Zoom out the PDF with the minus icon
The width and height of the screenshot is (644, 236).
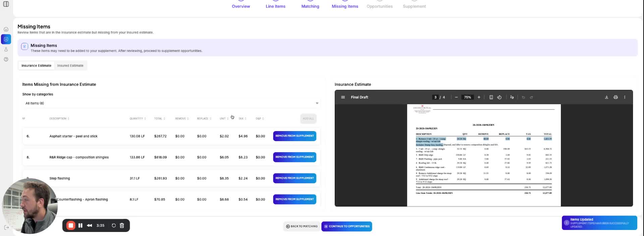tap(456, 97)
